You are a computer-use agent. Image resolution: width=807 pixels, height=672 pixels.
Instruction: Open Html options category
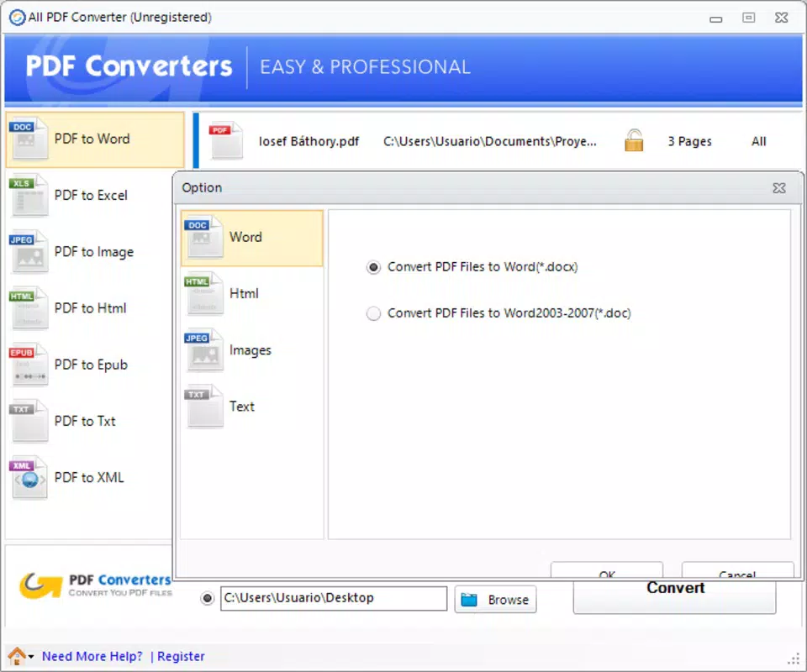[x=251, y=294]
